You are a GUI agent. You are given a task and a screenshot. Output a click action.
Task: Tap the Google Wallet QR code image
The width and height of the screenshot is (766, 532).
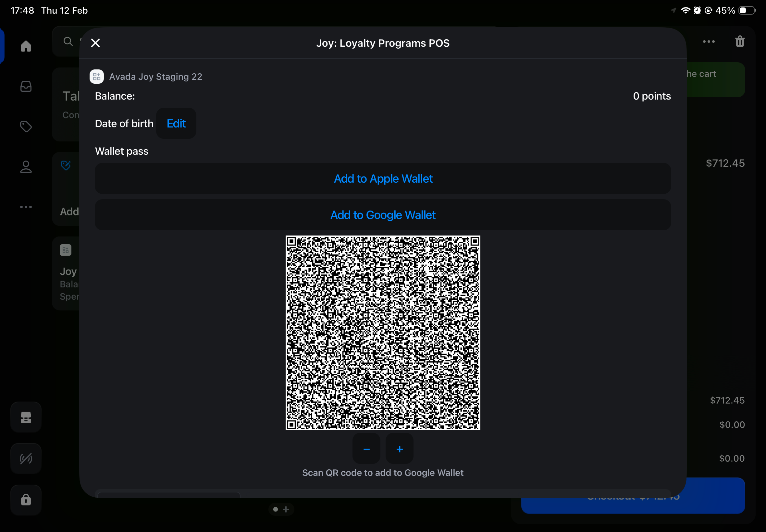pyautogui.click(x=383, y=333)
